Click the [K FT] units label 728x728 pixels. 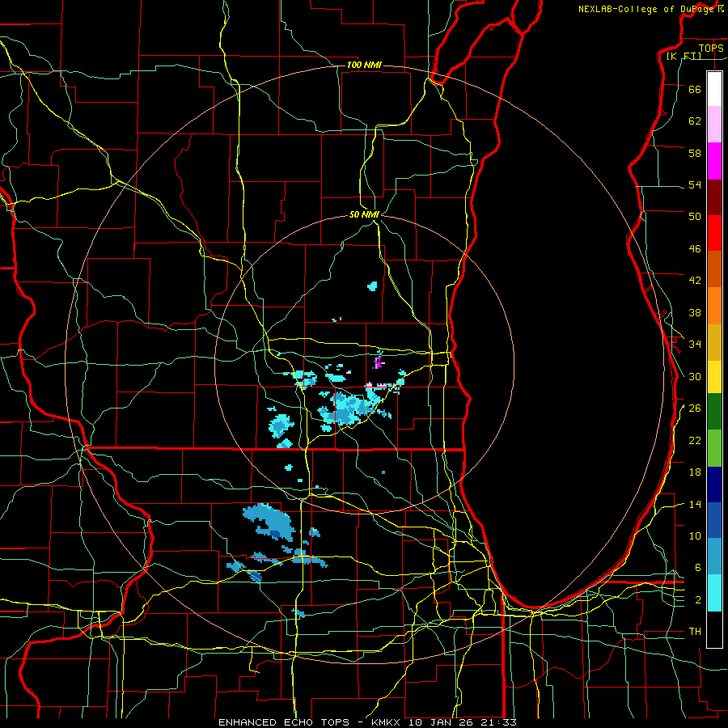684,56
